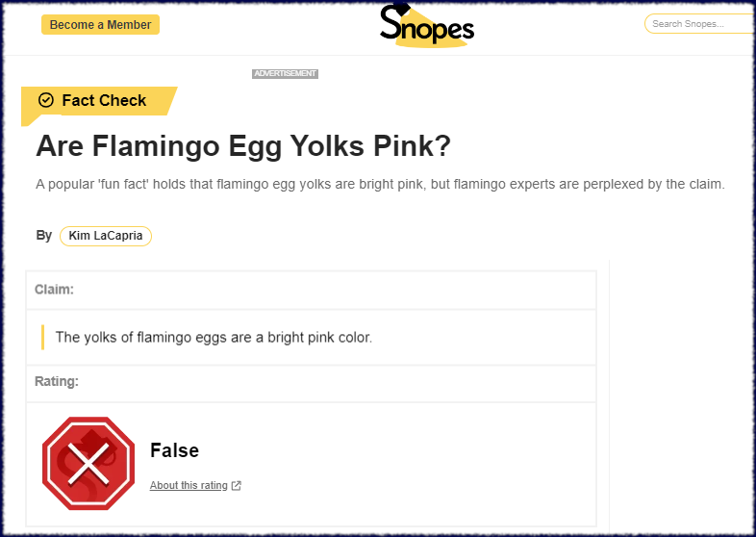This screenshot has height=537, width=756.
Task: Click the red False rating badge
Action: pos(88,464)
